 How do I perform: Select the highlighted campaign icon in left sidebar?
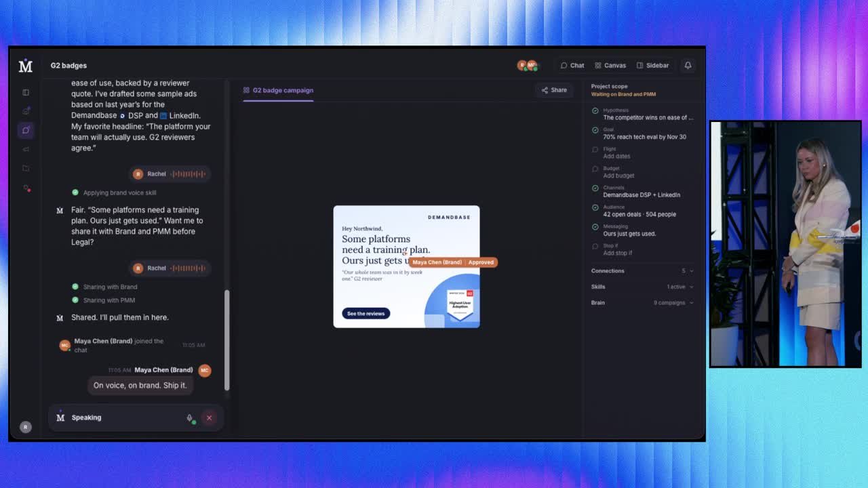tap(26, 130)
